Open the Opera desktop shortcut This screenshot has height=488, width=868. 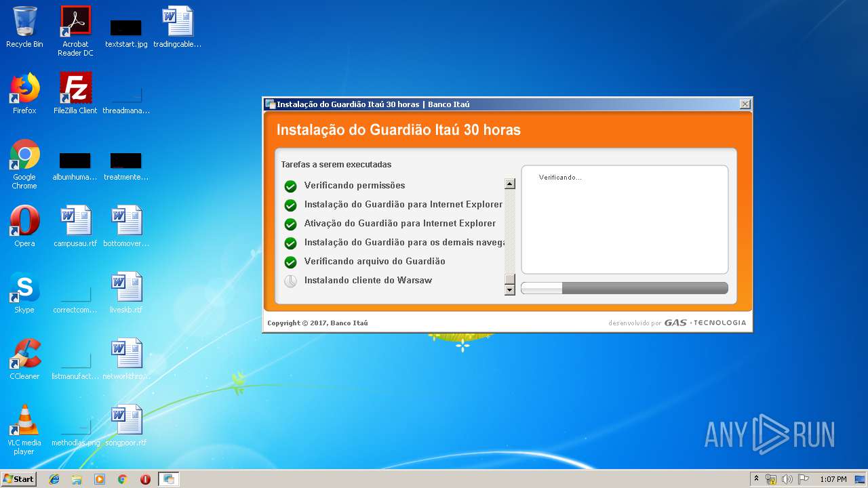[24, 226]
